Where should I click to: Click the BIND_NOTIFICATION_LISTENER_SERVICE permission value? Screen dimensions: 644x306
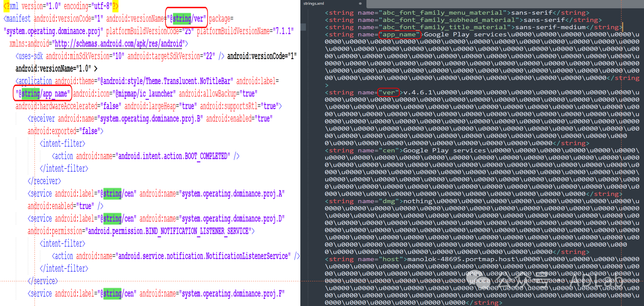[x=169, y=231]
